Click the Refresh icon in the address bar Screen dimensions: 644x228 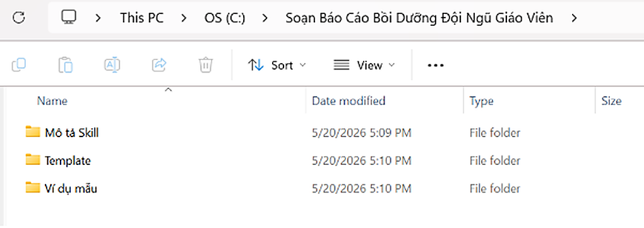[x=19, y=18]
